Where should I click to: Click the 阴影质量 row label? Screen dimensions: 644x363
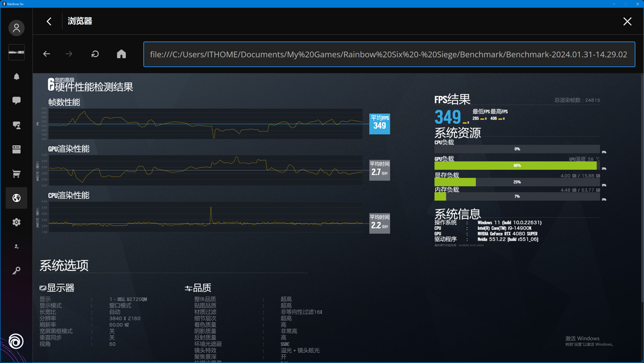[205, 331]
